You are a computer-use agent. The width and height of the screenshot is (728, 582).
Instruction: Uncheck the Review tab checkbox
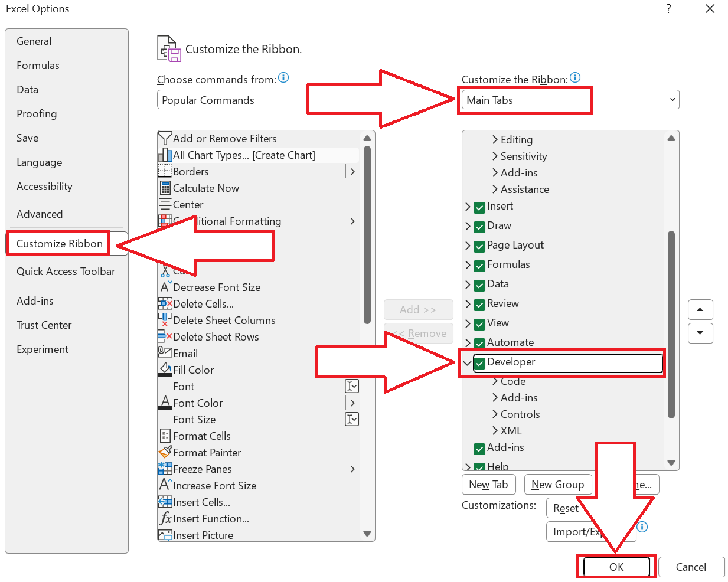(479, 305)
